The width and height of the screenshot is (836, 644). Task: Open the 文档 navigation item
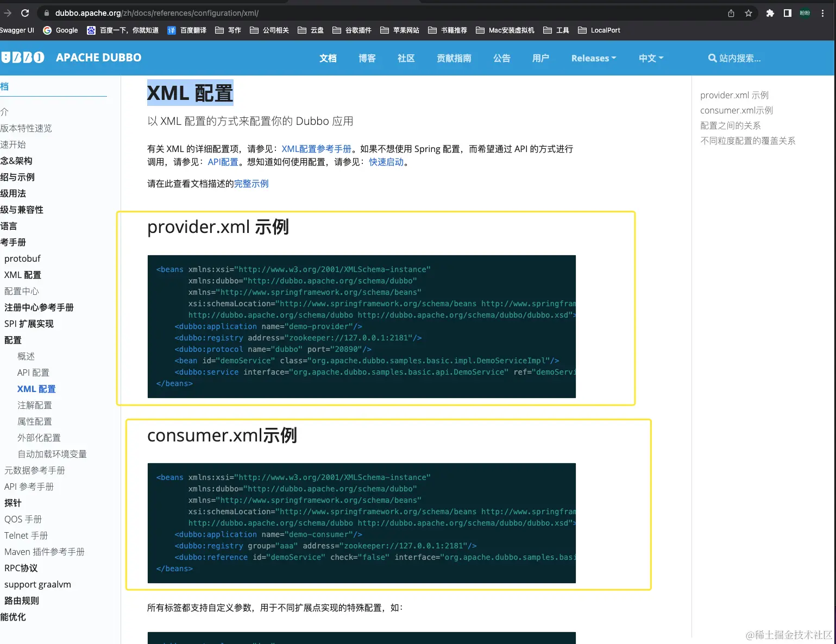pyautogui.click(x=328, y=58)
